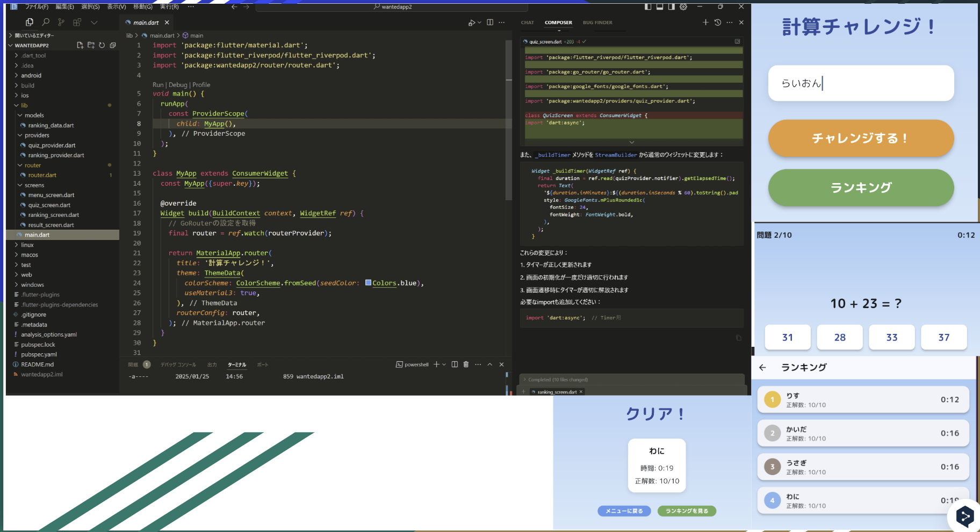Open the terminal profile dropdown arrow
980x532 pixels.
tap(444, 364)
